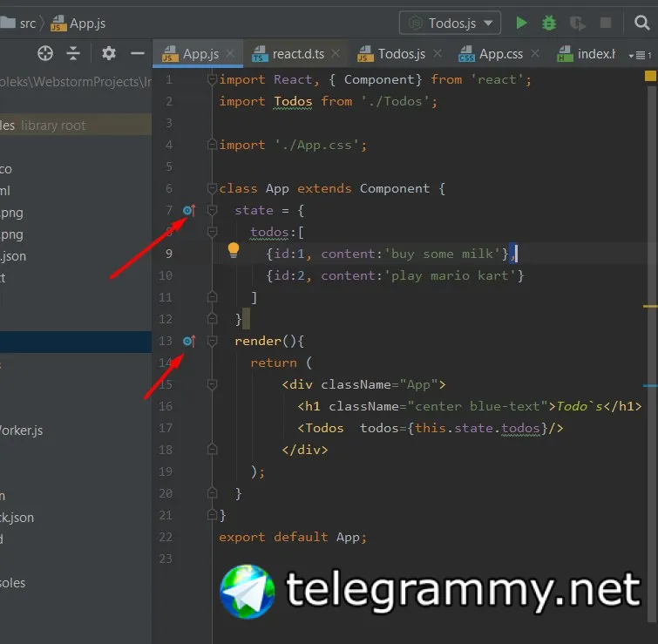
Task: Open Search Everywhere magnifier icon
Action: 641,23
